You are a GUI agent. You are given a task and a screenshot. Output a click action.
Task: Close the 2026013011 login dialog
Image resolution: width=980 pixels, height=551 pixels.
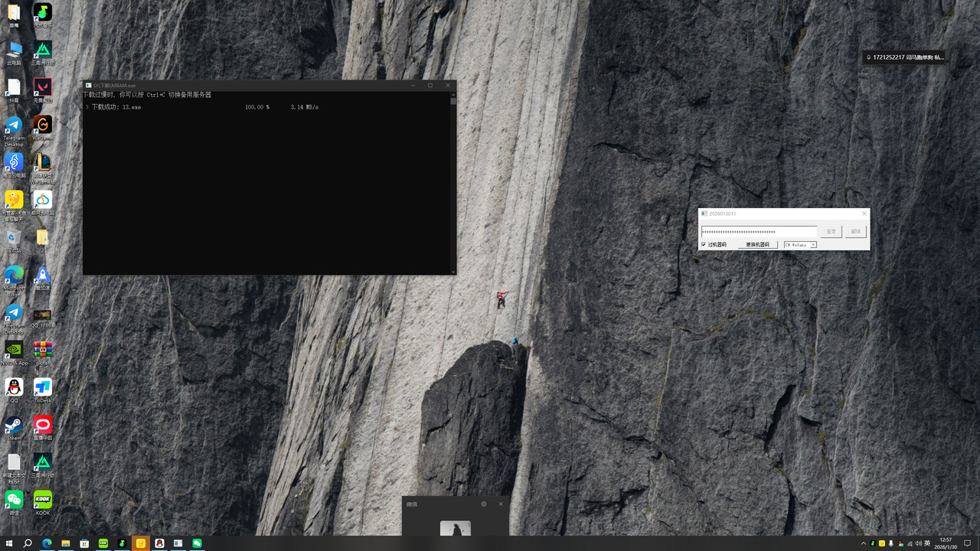pyautogui.click(x=864, y=214)
